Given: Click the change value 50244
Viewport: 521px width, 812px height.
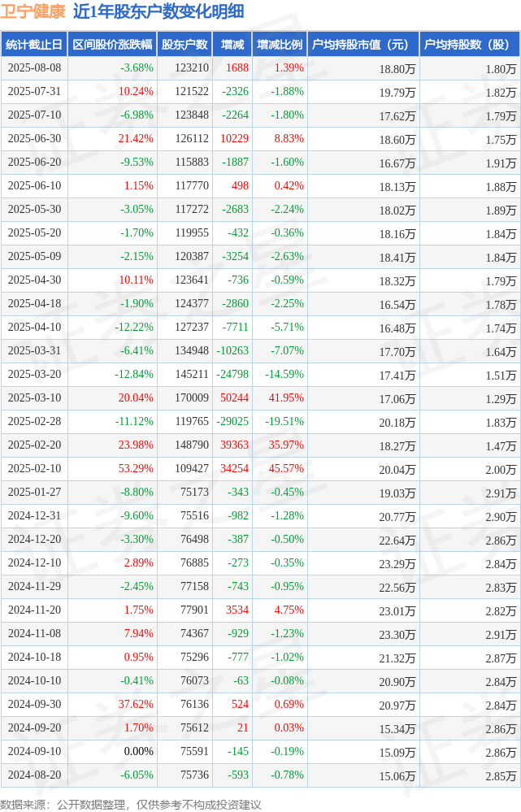Looking at the screenshot, I should [x=234, y=397].
